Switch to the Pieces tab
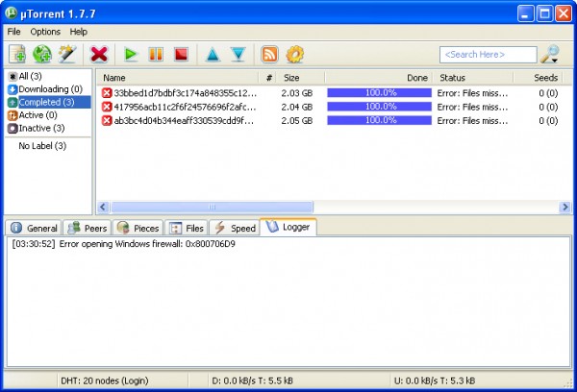 point(138,228)
